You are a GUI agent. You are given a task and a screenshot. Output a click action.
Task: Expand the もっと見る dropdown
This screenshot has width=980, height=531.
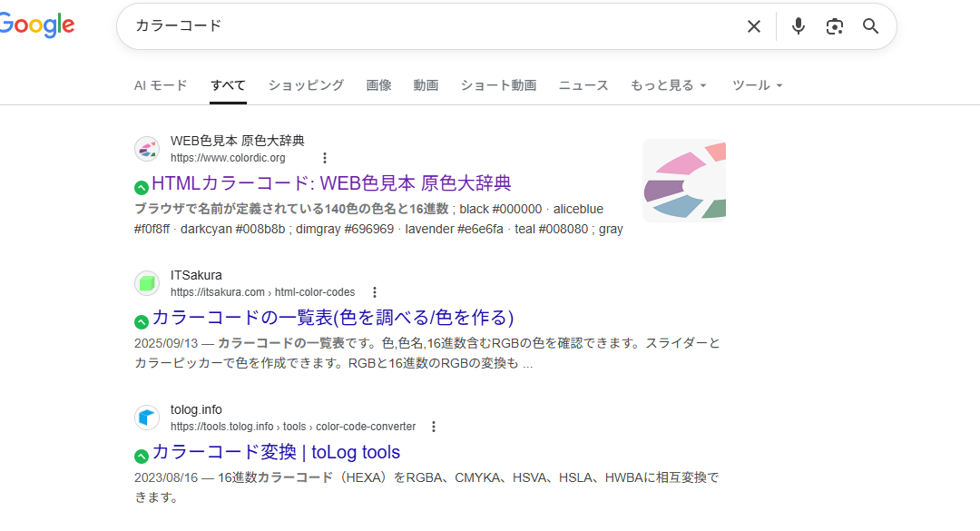(668, 85)
